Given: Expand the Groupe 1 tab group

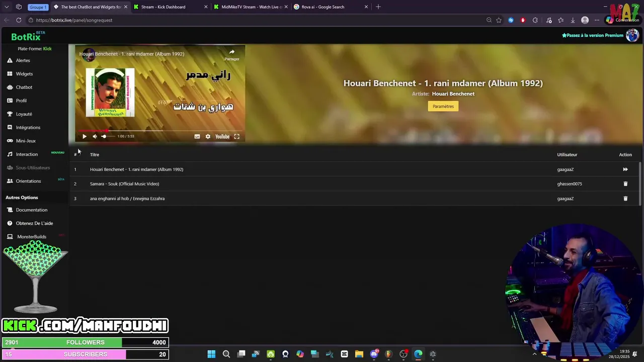Looking at the screenshot, I should coord(38,7).
